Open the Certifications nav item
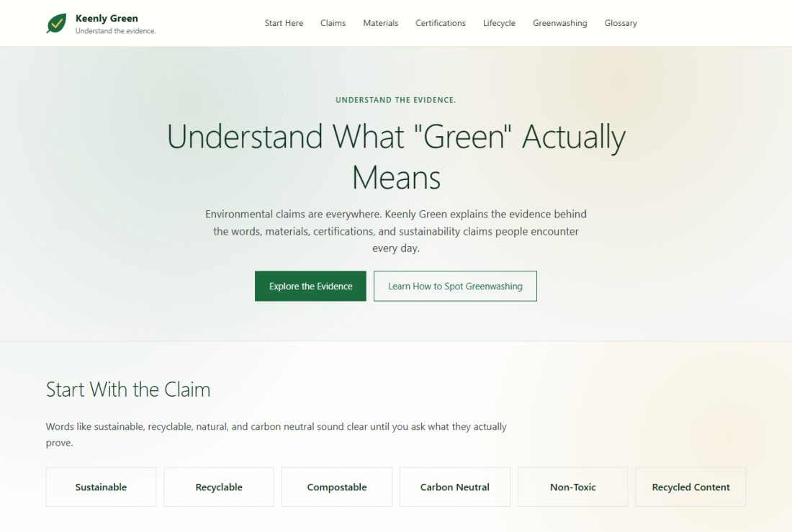 (441, 23)
